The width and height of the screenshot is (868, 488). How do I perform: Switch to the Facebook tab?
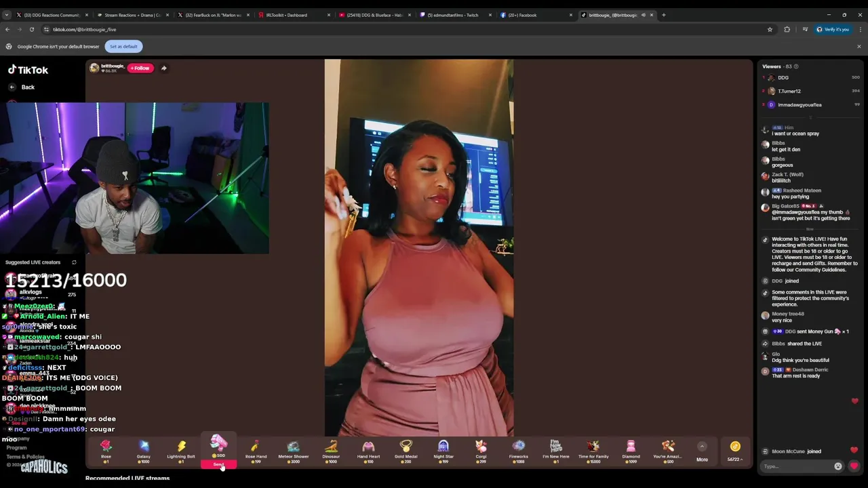536,15
